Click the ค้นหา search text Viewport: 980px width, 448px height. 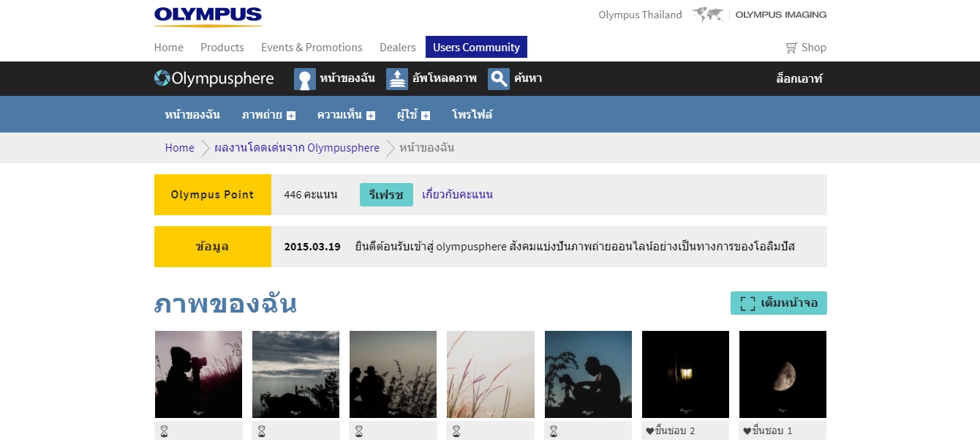pos(528,78)
